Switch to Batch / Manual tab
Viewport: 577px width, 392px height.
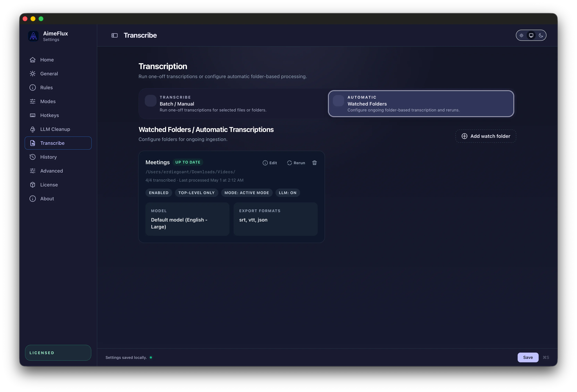[233, 104]
